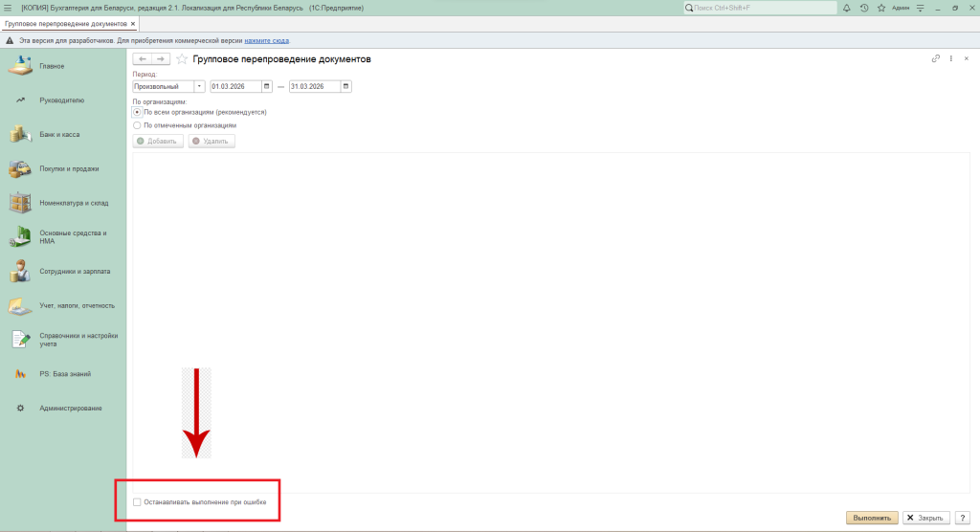Open the notifications bell icon
This screenshot has width=980, height=532.
coord(846,8)
